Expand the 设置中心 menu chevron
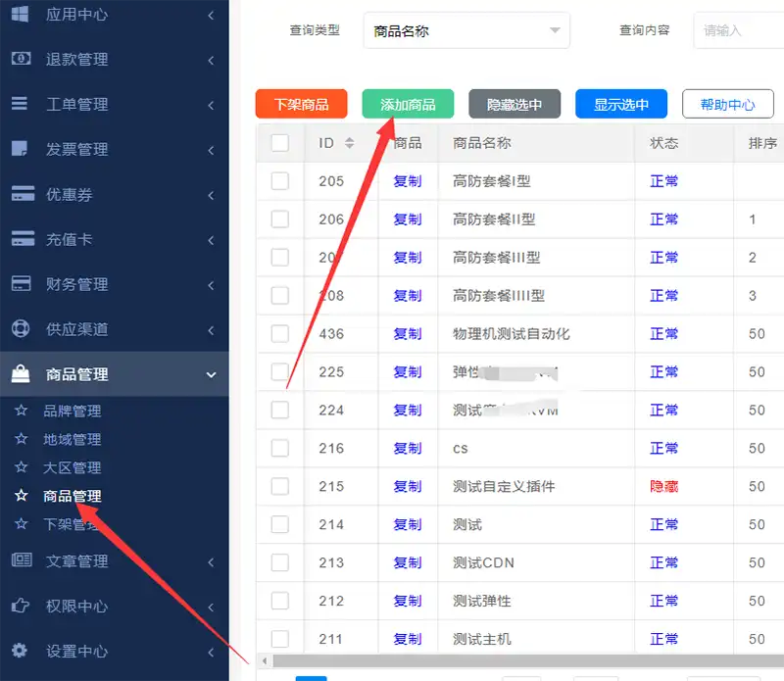This screenshot has height=681, width=784. coord(211,652)
